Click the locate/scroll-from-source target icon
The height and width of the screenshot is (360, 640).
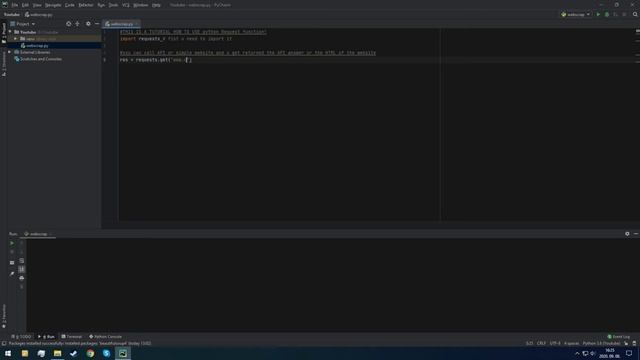tap(69, 24)
